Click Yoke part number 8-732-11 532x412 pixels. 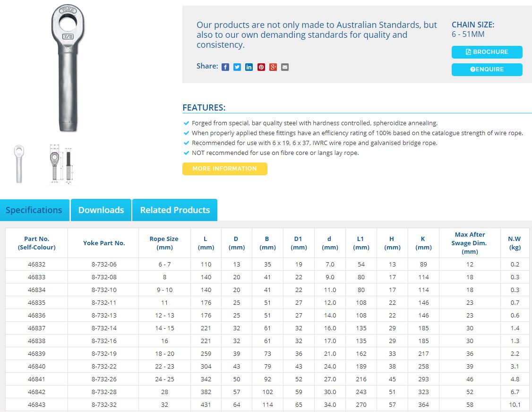(x=104, y=303)
